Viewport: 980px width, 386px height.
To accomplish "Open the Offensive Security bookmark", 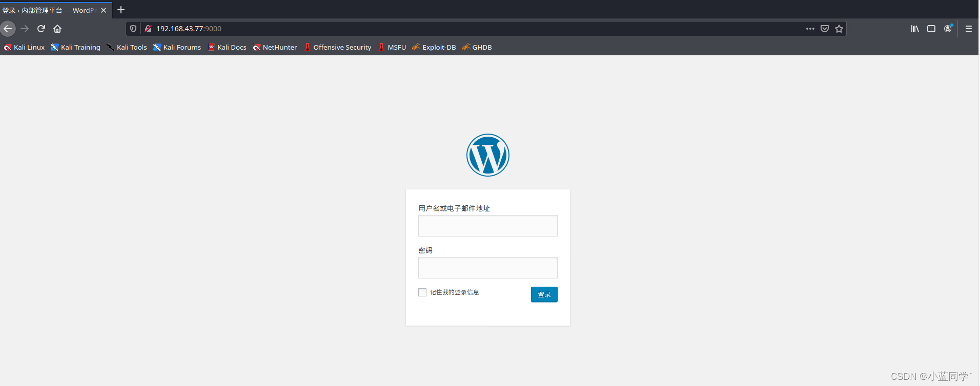I will point(338,47).
